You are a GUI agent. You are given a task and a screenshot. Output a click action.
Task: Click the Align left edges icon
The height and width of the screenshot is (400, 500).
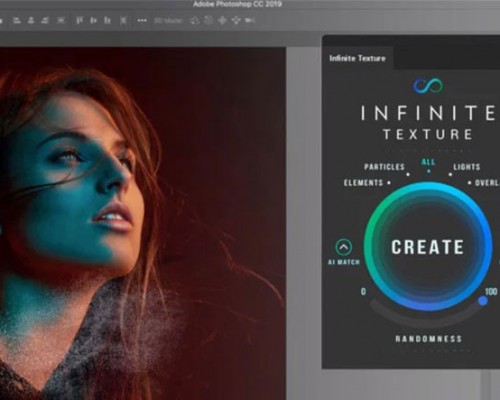coord(17,20)
